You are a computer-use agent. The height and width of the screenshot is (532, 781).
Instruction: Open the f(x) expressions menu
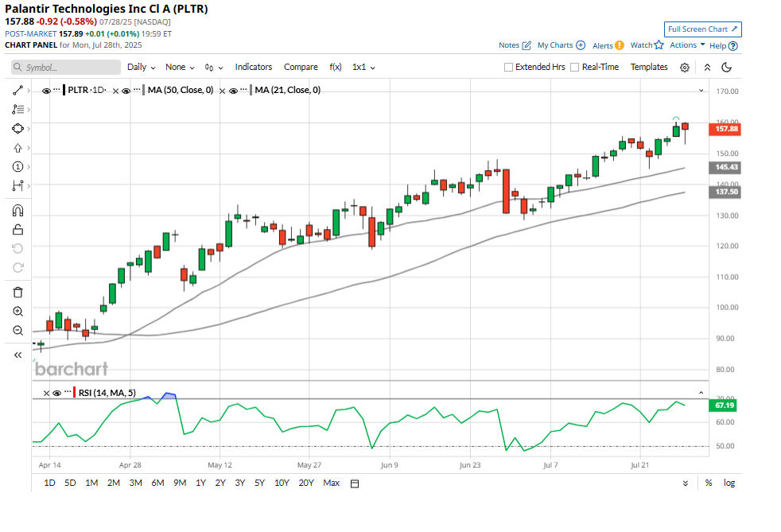tap(335, 68)
